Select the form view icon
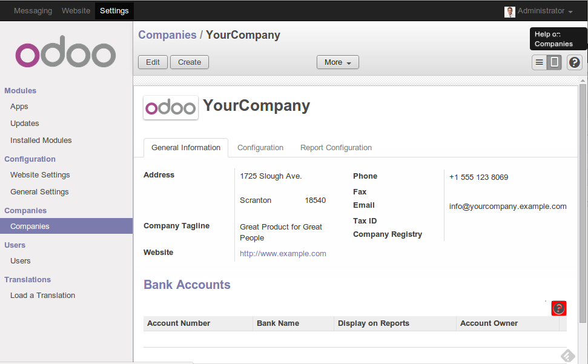This screenshot has width=588, height=364. pos(554,62)
